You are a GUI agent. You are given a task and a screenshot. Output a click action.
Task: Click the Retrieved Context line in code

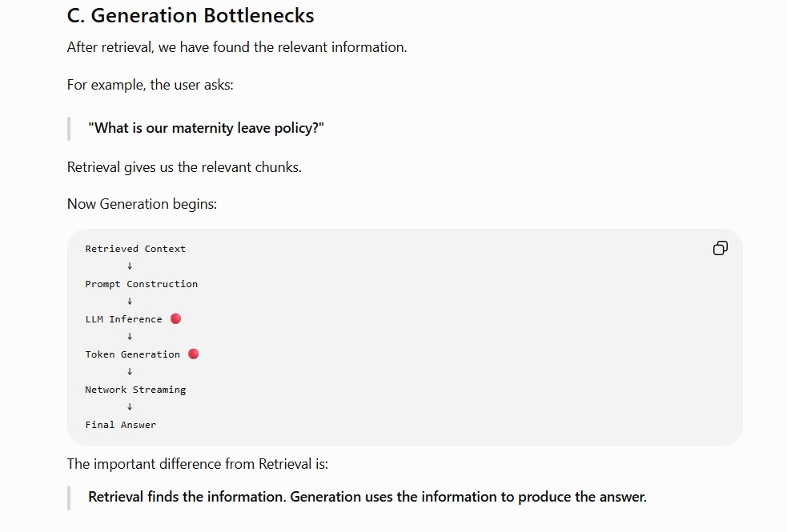coord(135,249)
